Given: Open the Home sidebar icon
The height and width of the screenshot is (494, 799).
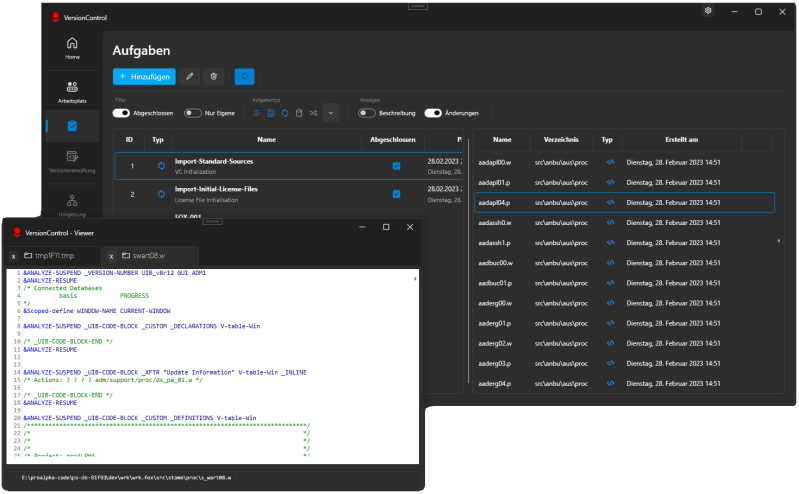Looking at the screenshot, I should coord(72,48).
